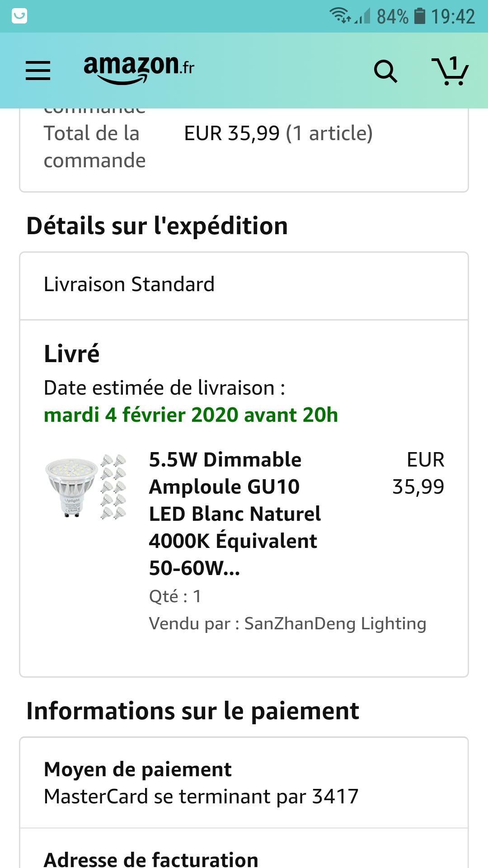
Task: Open the search magnifier icon
Action: coord(385,71)
